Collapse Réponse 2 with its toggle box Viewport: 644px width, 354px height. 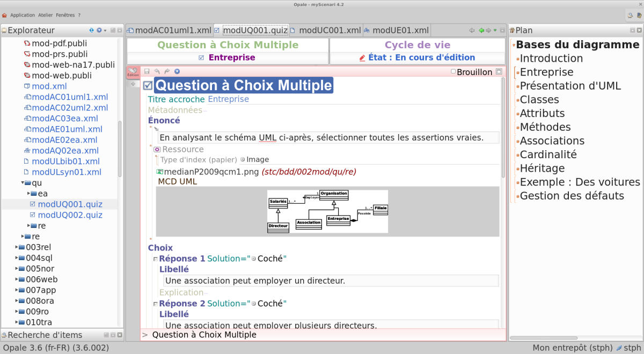pyautogui.click(x=156, y=304)
